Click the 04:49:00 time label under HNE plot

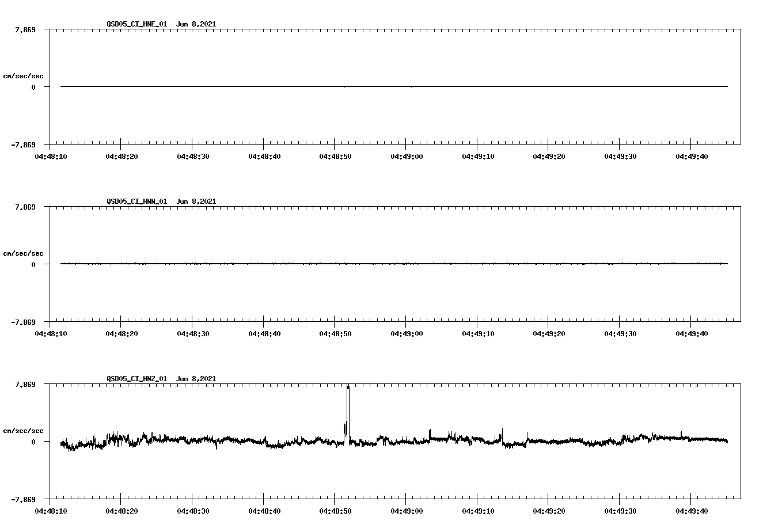tap(407, 156)
